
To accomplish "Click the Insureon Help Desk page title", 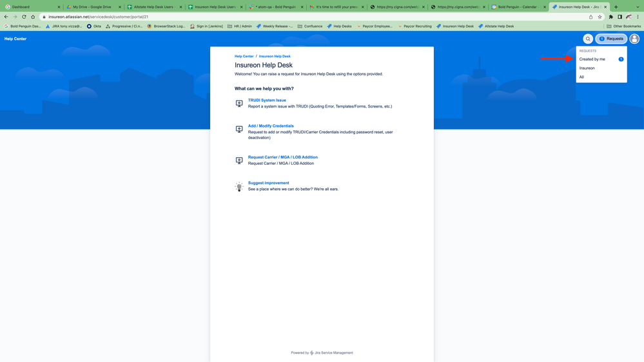I will coord(264,65).
